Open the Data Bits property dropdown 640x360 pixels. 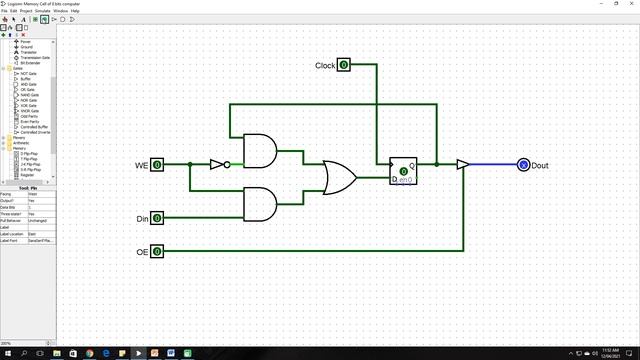(42, 207)
